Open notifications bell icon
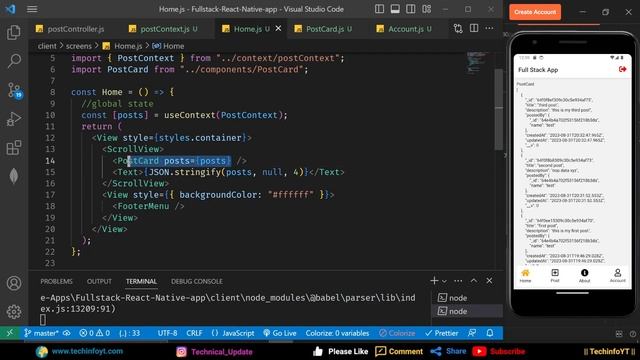 pos(490,333)
